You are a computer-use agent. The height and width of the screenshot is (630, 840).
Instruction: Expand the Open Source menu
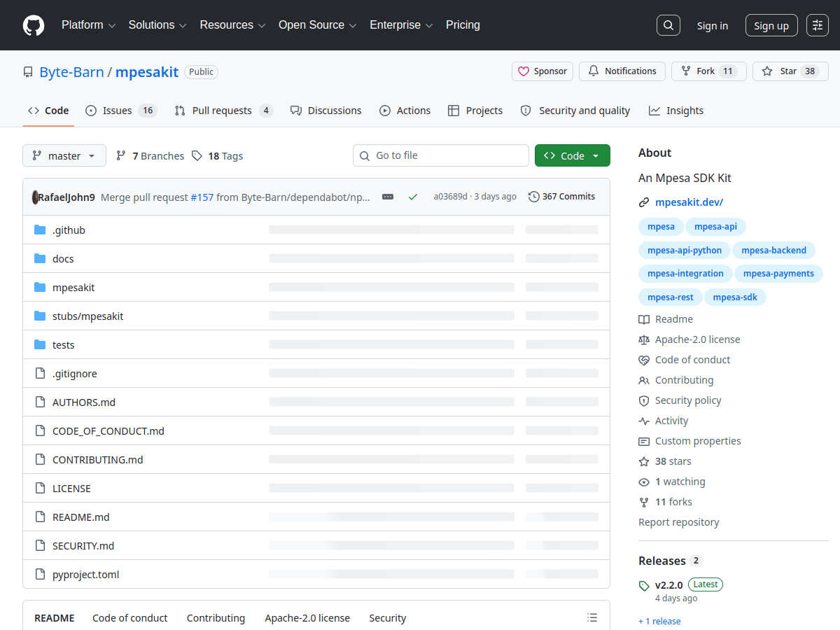tap(318, 25)
